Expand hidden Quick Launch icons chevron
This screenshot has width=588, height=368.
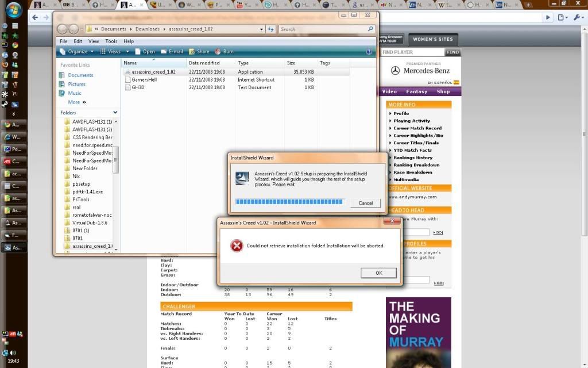click(14, 114)
